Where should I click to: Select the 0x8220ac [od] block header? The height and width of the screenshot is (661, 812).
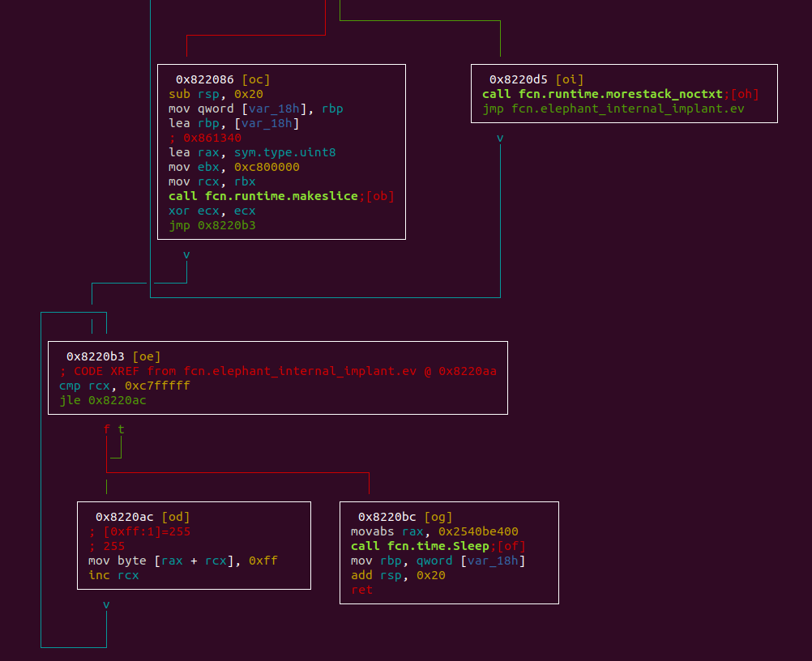(x=143, y=517)
